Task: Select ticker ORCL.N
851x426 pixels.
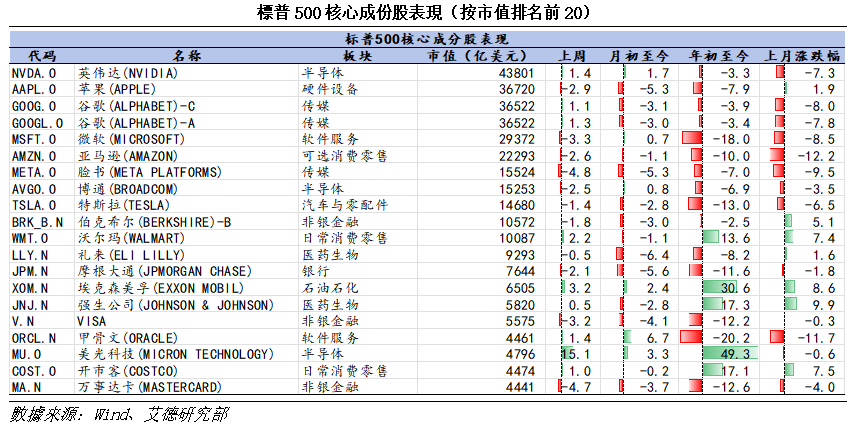Action: point(34,338)
